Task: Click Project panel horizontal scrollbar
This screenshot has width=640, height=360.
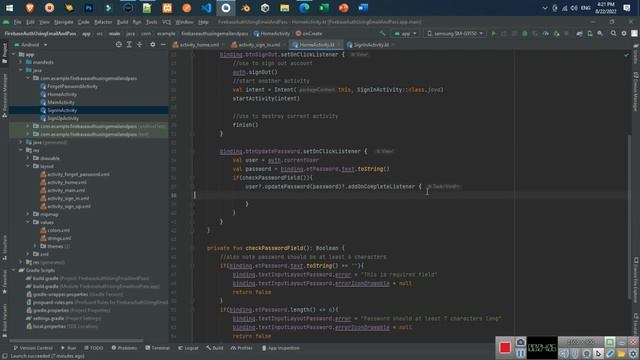Action: coord(76,340)
